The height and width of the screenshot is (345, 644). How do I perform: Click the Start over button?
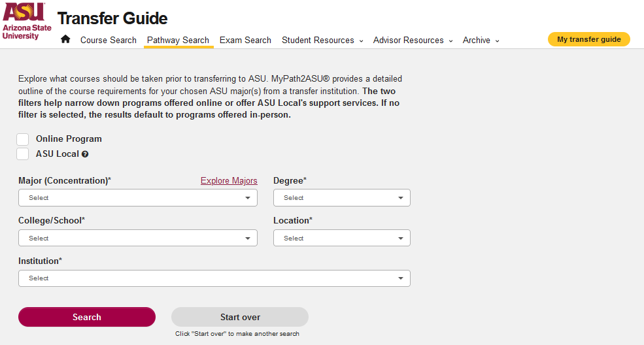pyautogui.click(x=240, y=317)
